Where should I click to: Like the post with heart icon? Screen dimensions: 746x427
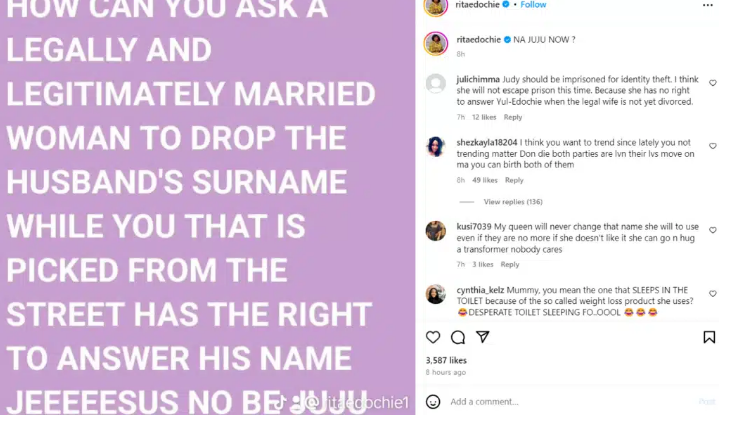point(433,338)
